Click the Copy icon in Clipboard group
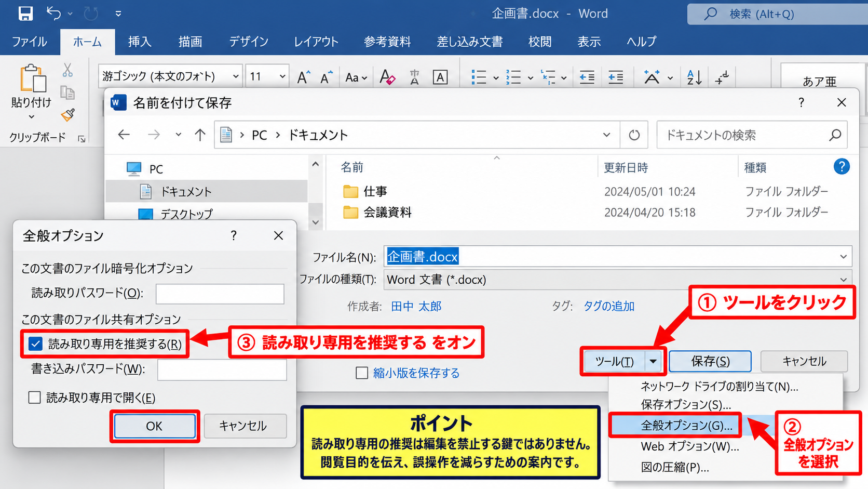868x489 pixels. click(67, 92)
